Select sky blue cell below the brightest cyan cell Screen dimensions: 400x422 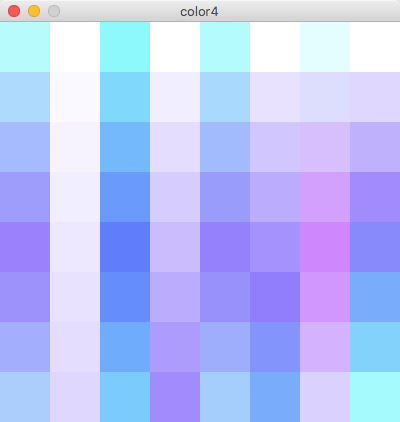125,97
